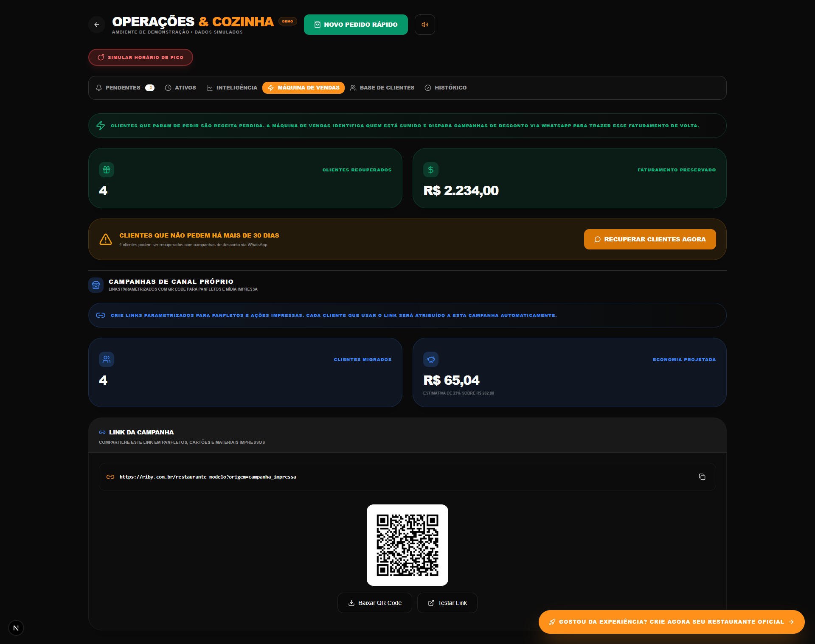This screenshot has height=644, width=815.
Task: Click the piggy bank icon in Economia Projetada
Action: (431, 359)
